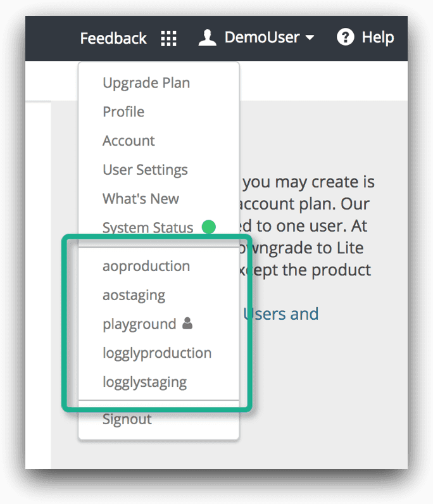Expand the DemoUser dropdown arrow
433x504 pixels.
tap(310, 38)
